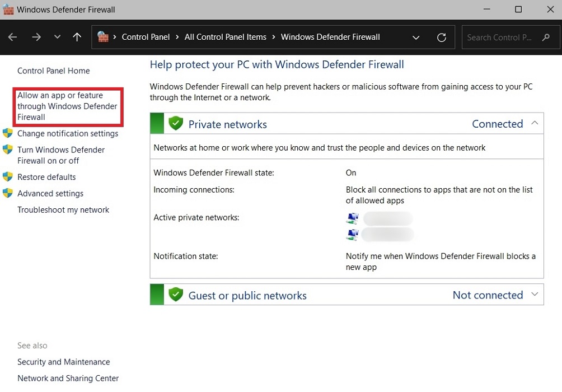562x392 pixels.
Task: Refresh the Control Panel page
Action: pyautogui.click(x=442, y=37)
